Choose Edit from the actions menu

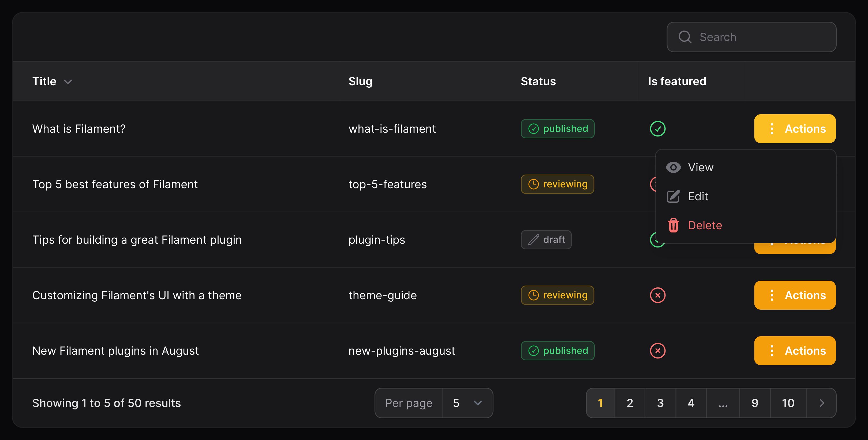[745, 196]
